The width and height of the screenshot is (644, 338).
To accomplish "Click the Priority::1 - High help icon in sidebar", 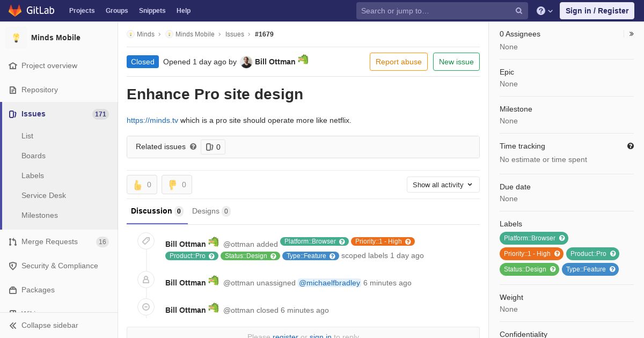I will tap(557, 254).
